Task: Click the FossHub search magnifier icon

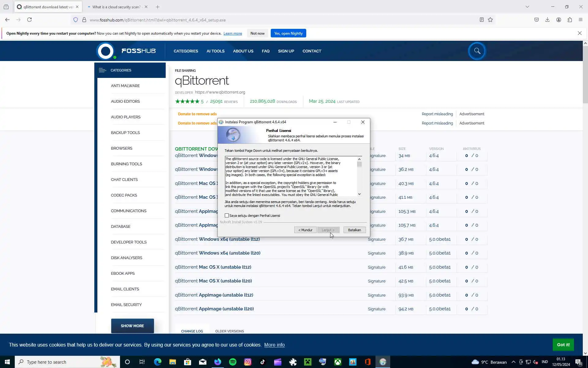Action: click(x=477, y=51)
